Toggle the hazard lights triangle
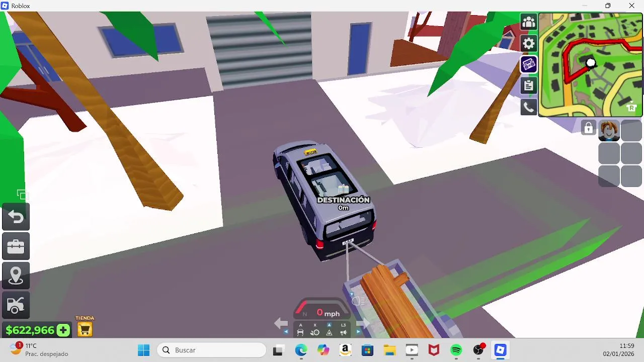Screen dimensions: 644x362 click(x=329, y=332)
